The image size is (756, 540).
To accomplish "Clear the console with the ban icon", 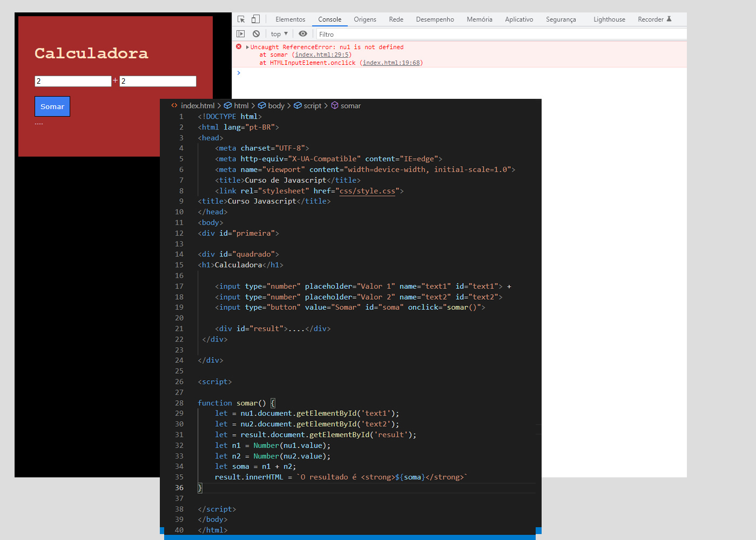I will pyautogui.click(x=256, y=33).
